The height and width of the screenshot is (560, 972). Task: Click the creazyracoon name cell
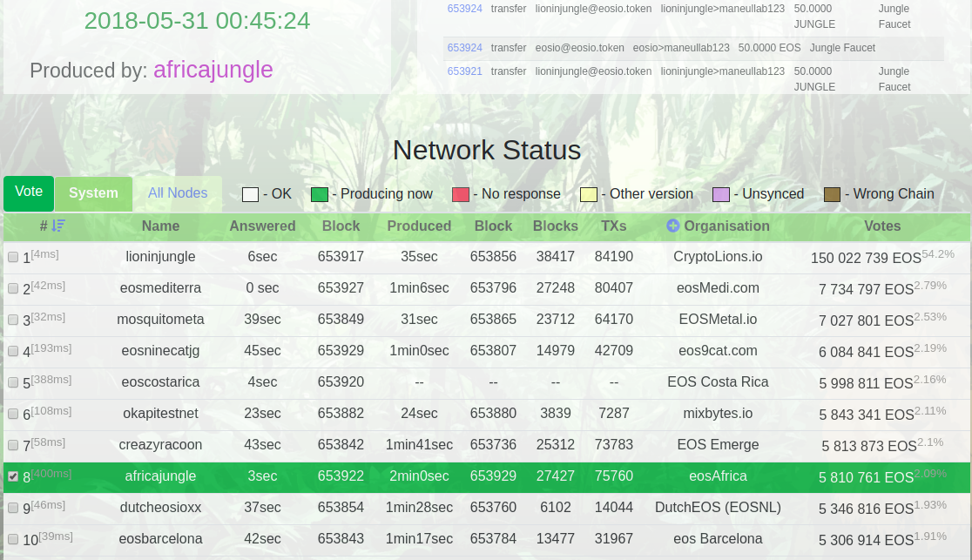(x=160, y=445)
